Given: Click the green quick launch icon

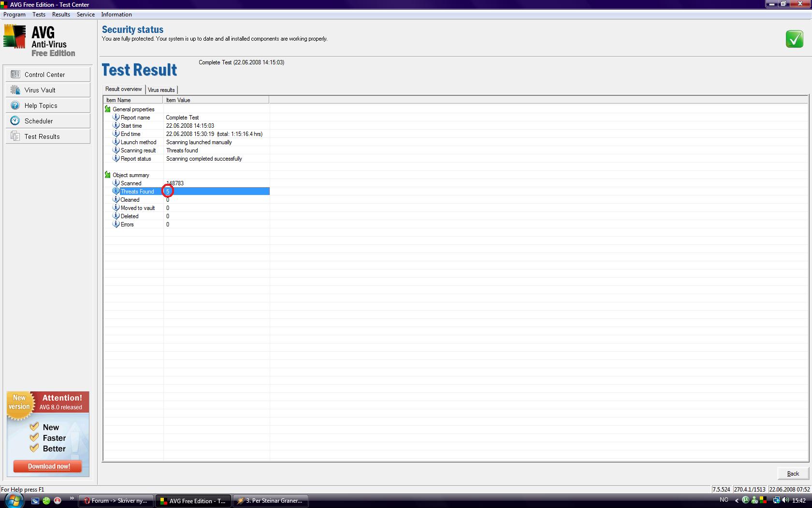Looking at the screenshot, I should pyautogui.click(x=46, y=501).
